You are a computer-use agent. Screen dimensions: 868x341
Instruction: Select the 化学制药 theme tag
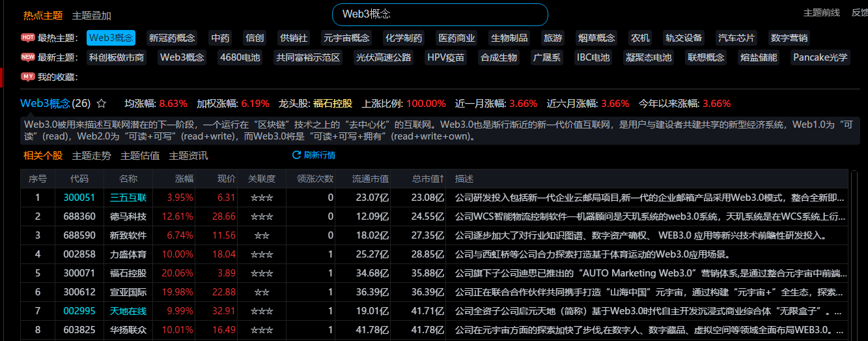pyautogui.click(x=404, y=38)
